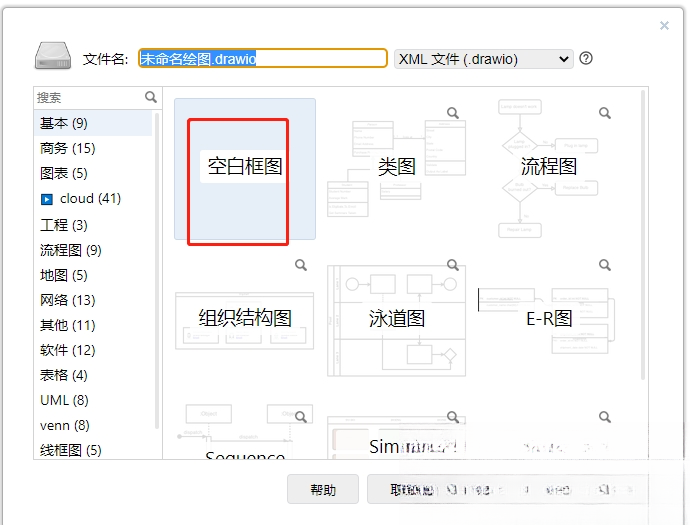This screenshot has width=690, height=525.
Task: Close the new diagram dialog
Action: pos(664,26)
